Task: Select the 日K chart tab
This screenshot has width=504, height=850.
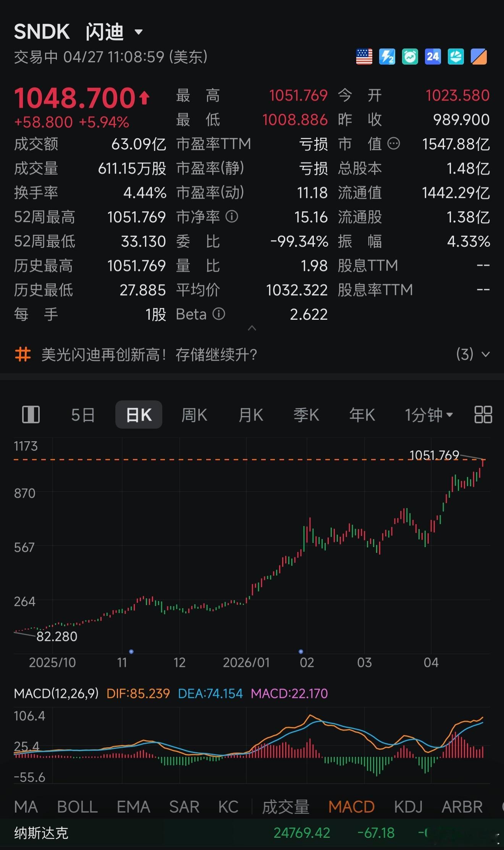Action: (x=139, y=414)
